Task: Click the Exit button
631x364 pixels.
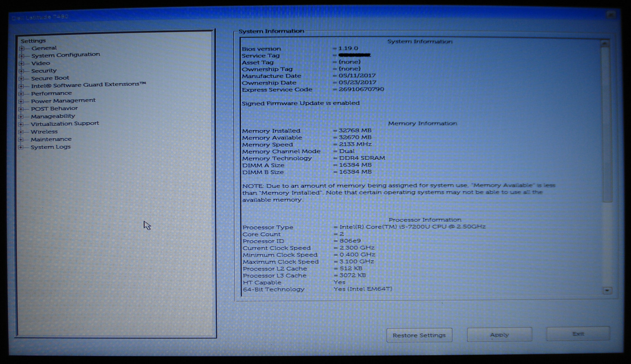Action: (578, 334)
